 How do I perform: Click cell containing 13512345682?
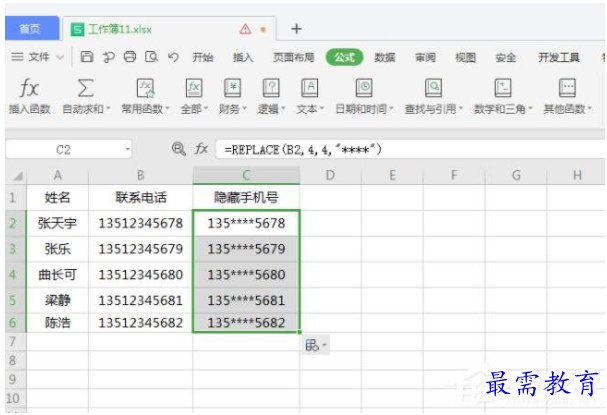[141, 322]
